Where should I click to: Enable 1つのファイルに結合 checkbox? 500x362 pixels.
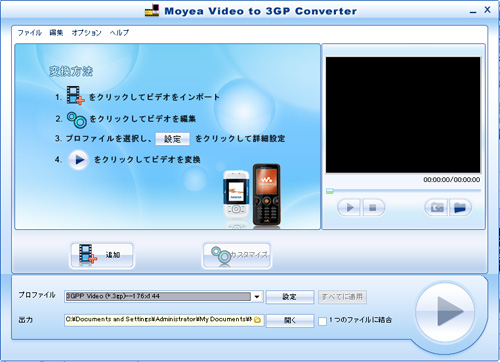(322, 321)
